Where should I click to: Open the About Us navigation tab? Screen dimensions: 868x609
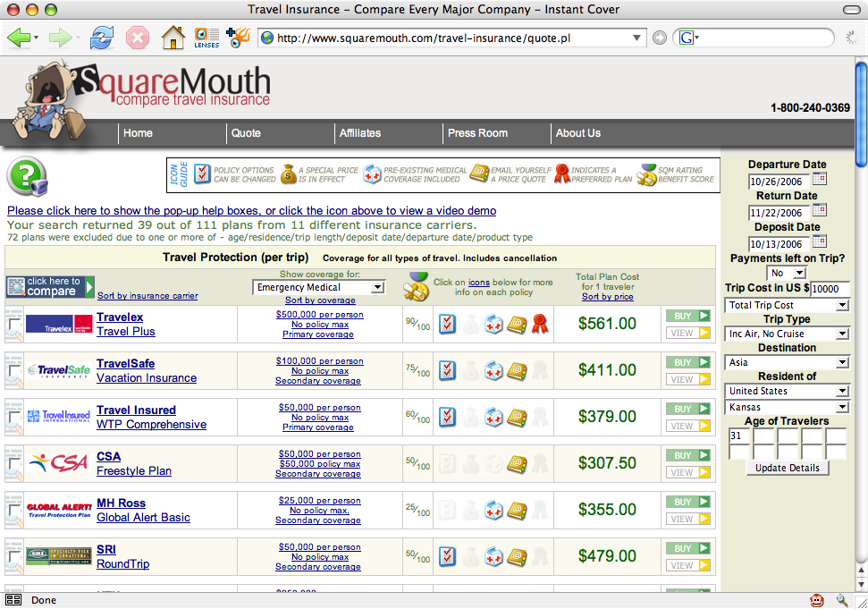pos(578,133)
